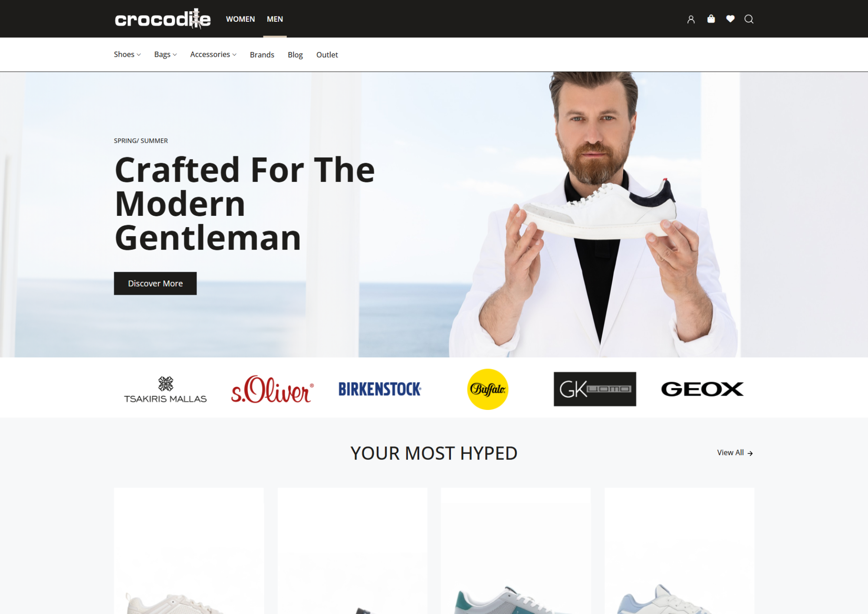The height and width of the screenshot is (614, 868).
Task: Select the s.Oliver brand logo
Action: pos(273,389)
